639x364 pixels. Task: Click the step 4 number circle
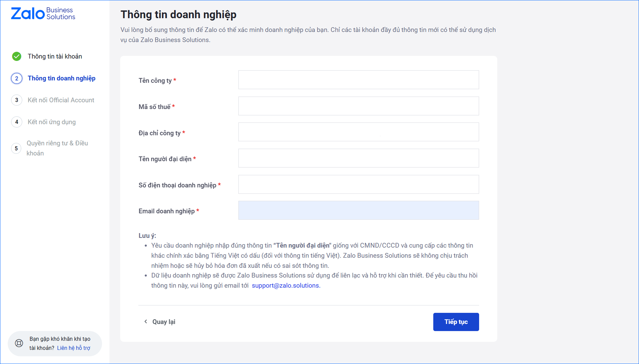click(17, 122)
